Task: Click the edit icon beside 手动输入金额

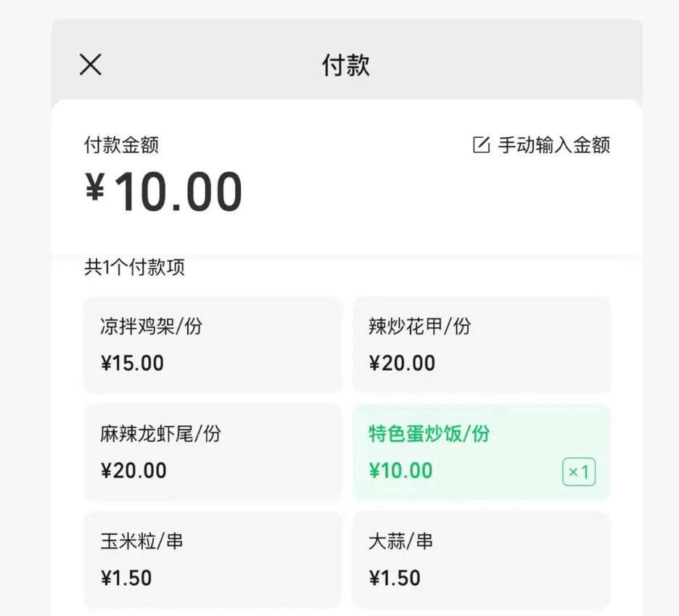Action: tap(480, 145)
